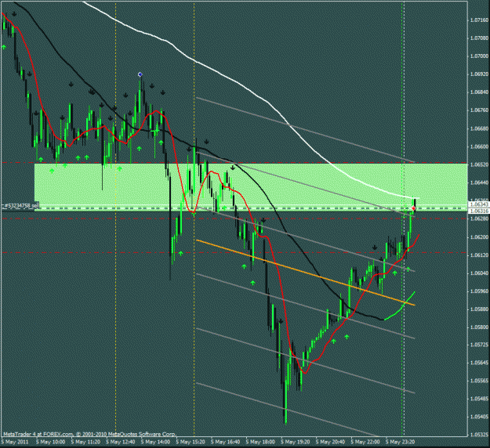490x448 pixels.
Task: Click the 1.06316 order price label
Action: click(479, 211)
